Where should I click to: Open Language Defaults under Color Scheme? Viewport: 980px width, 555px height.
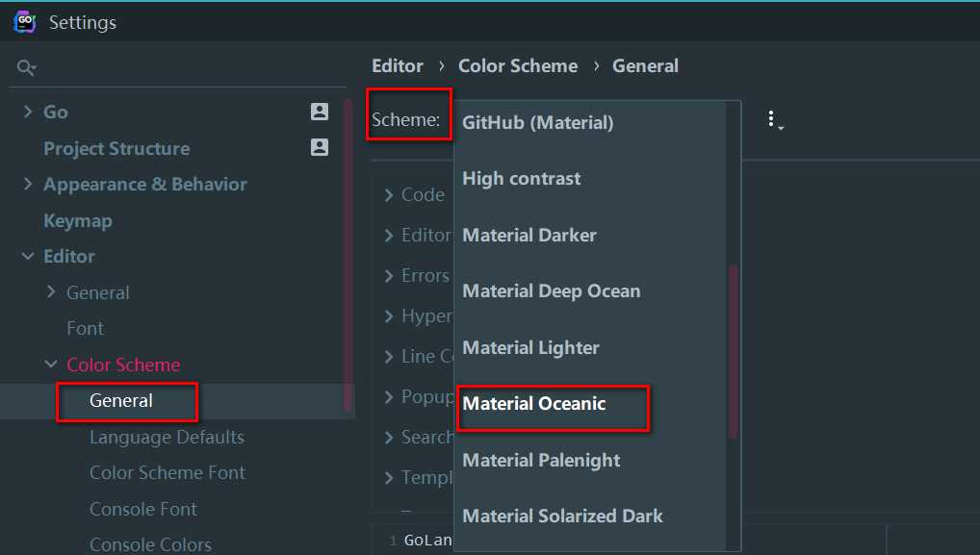pyautogui.click(x=167, y=437)
